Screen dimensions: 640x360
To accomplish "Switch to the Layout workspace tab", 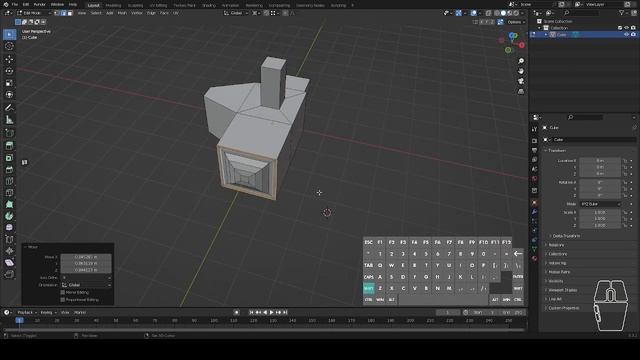I will tap(93, 5).
